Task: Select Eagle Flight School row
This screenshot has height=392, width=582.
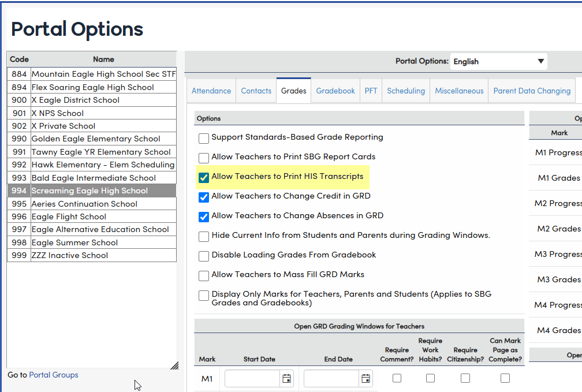Action: click(92, 217)
